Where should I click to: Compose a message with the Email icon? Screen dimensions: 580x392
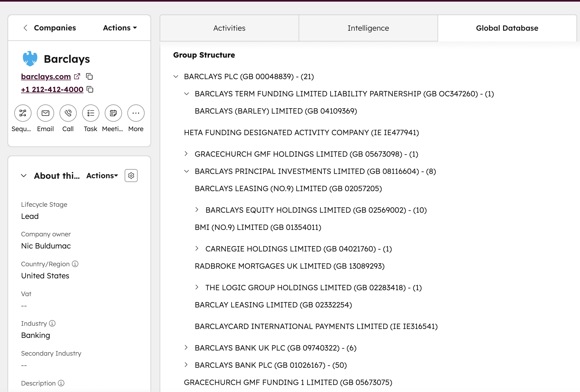(46, 113)
